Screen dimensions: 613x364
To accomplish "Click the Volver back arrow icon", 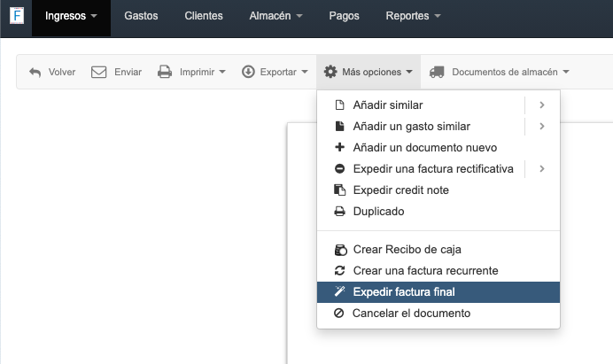I will [35, 72].
